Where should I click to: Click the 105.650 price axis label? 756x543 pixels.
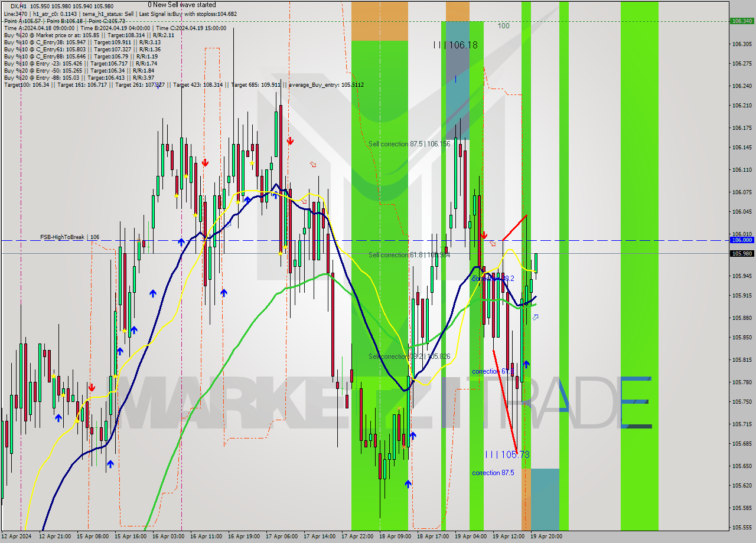pyautogui.click(x=742, y=466)
